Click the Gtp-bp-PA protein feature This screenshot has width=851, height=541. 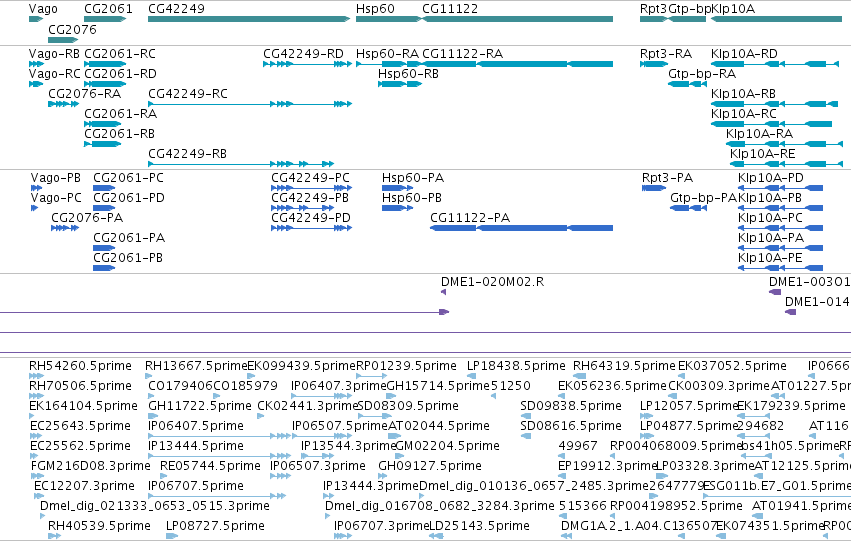pos(689,208)
